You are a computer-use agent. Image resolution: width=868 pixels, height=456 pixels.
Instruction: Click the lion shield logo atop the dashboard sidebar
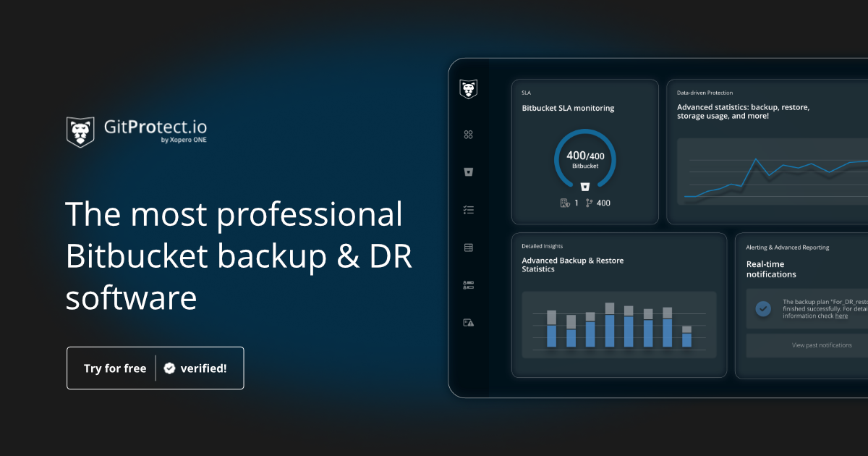[468, 89]
